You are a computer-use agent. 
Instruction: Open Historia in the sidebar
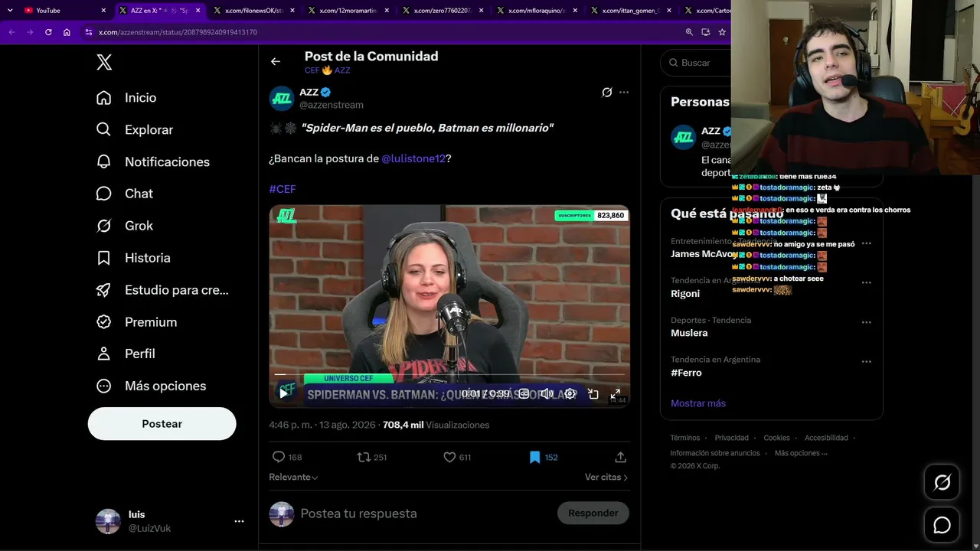(133, 258)
